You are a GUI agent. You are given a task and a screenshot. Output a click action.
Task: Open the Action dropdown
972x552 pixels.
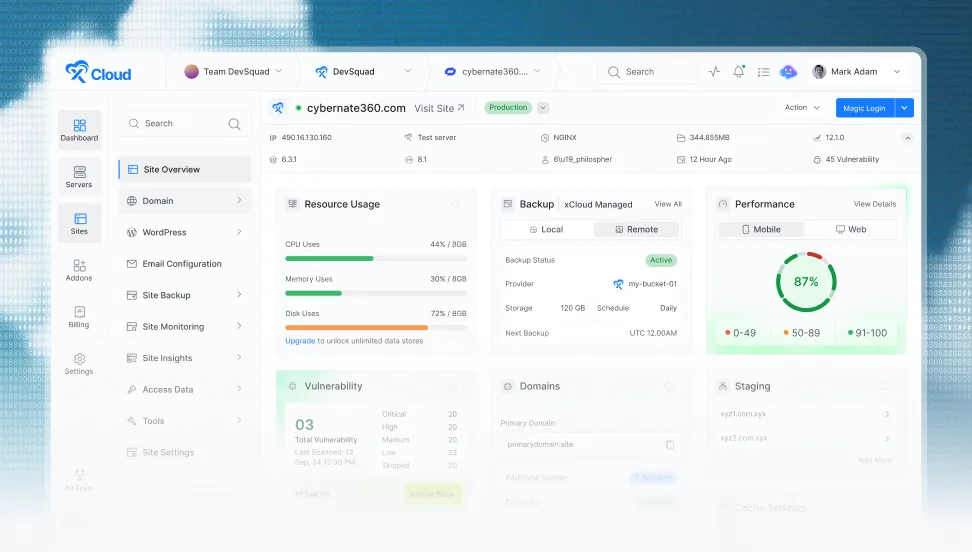pyautogui.click(x=802, y=107)
